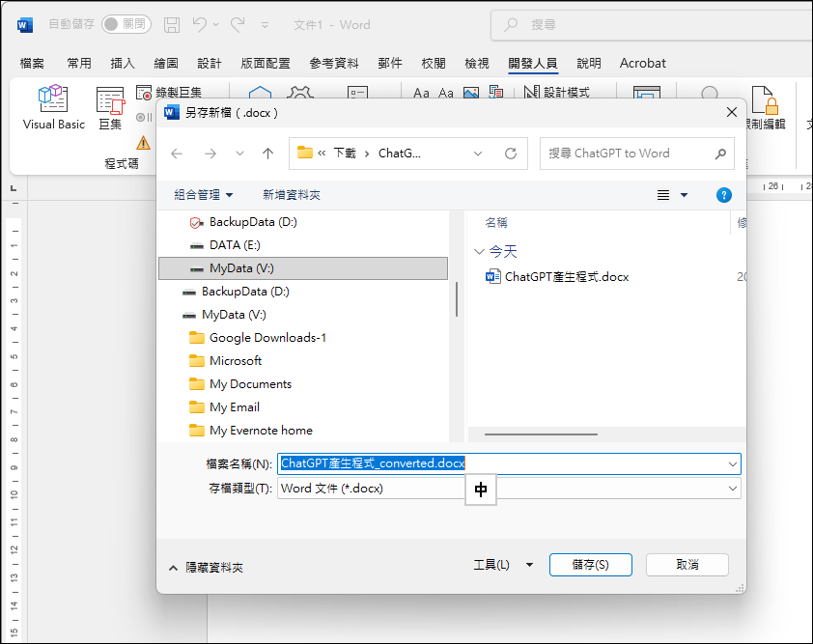Collapse folders with 隱藏資料夾
Image resolution: width=813 pixels, height=644 pixels.
[206, 568]
